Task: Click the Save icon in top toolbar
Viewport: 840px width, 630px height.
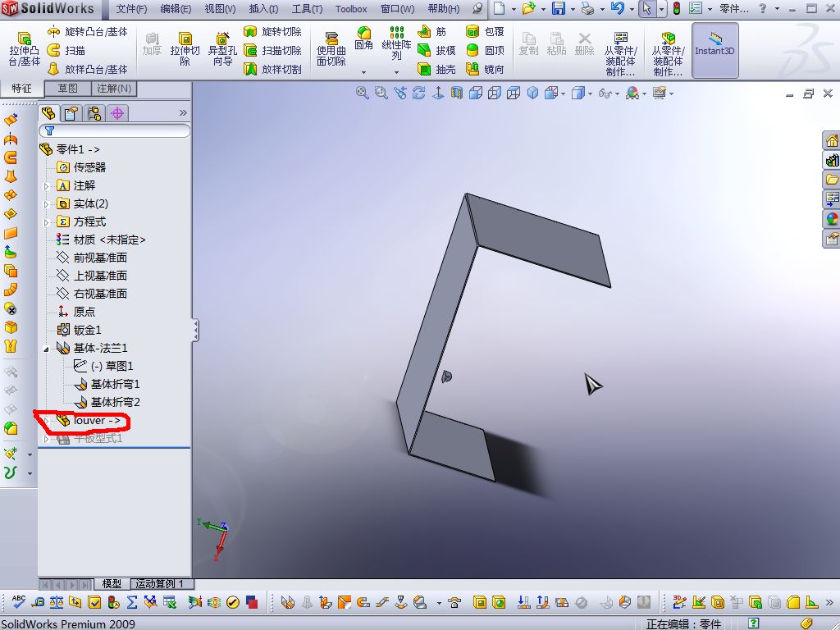Action: tap(559, 8)
